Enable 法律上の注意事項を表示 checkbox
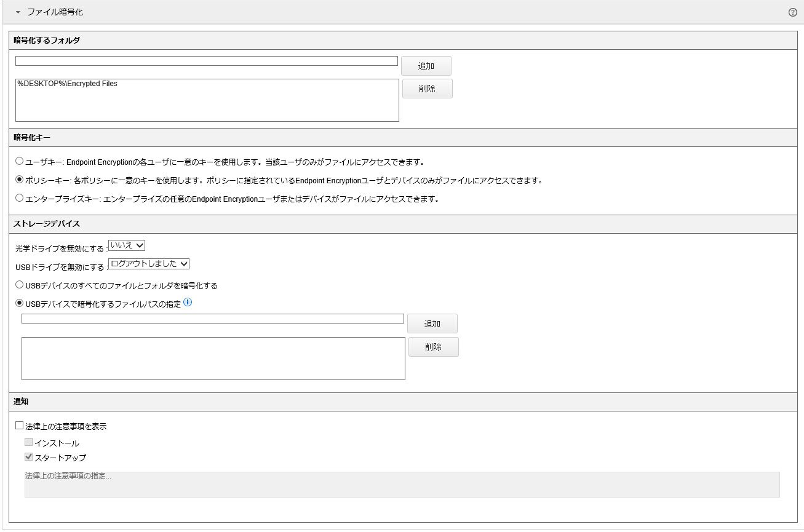 (20, 426)
